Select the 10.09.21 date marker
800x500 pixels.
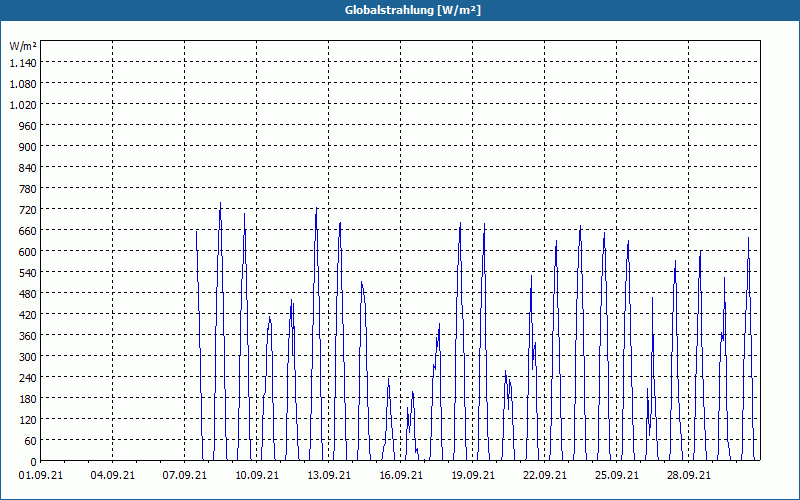pos(257,476)
